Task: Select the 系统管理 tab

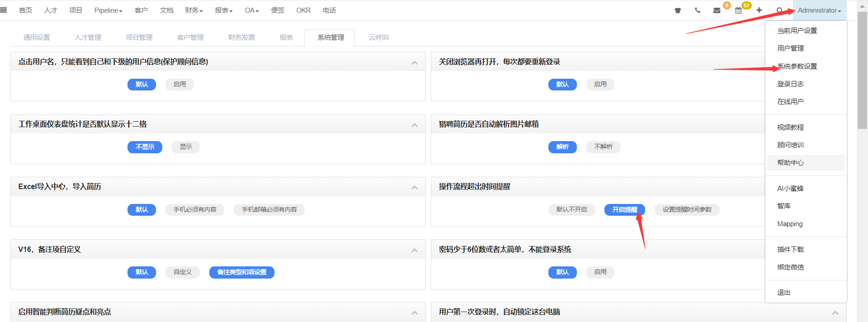Action: coord(330,38)
